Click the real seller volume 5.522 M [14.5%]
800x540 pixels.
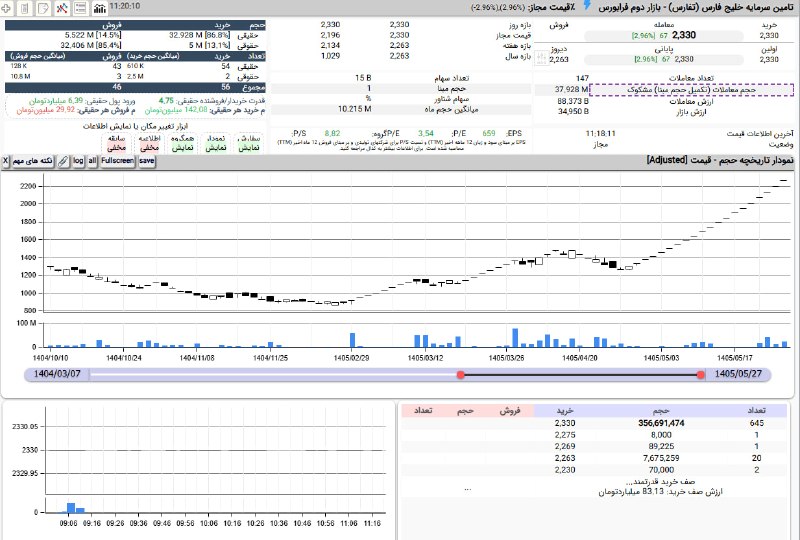coord(93,35)
